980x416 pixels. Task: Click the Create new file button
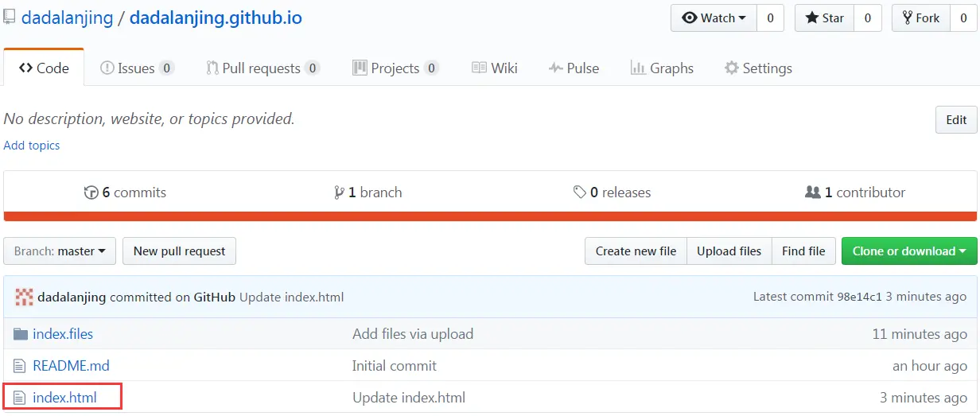(x=636, y=251)
